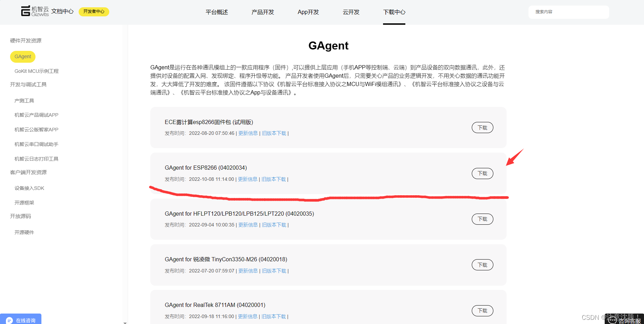Click title GAgent for ESP8266 (04020034)
644x324 pixels.
pyautogui.click(x=206, y=168)
